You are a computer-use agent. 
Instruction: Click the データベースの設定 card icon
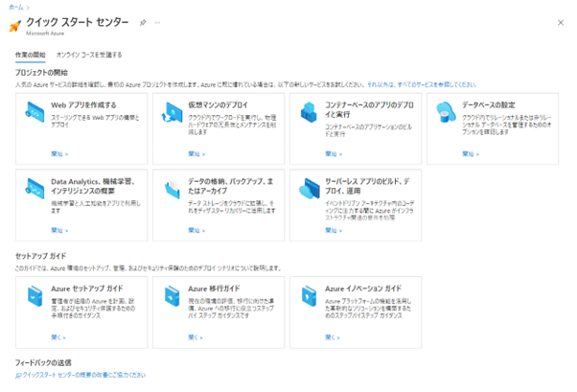click(448, 113)
